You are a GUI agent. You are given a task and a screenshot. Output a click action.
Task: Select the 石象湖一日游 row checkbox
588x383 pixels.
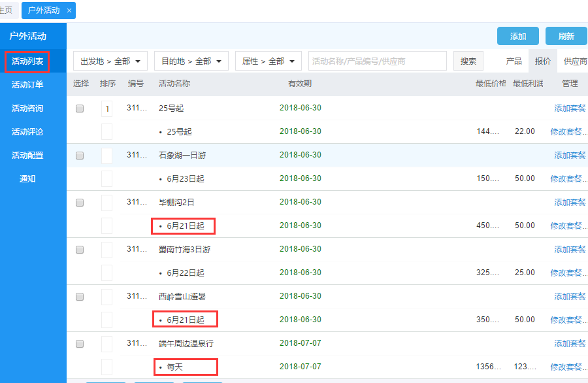tap(80, 156)
